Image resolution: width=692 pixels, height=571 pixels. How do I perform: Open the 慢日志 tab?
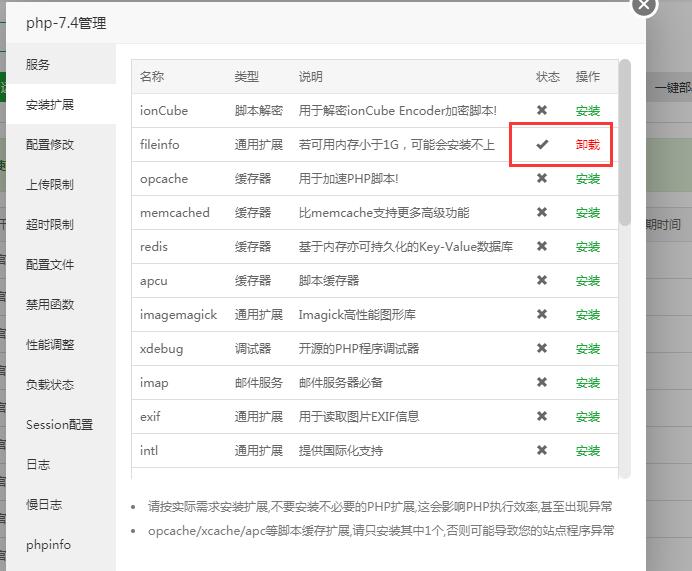61,504
